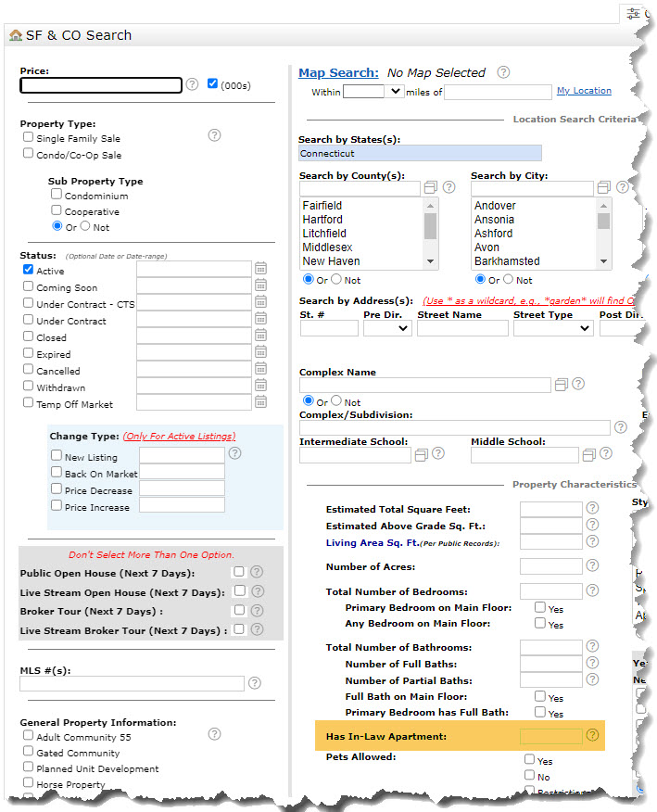Image resolution: width=657 pixels, height=812 pixels.
Task: Select Not radio under county list
Action: (336, 279)
